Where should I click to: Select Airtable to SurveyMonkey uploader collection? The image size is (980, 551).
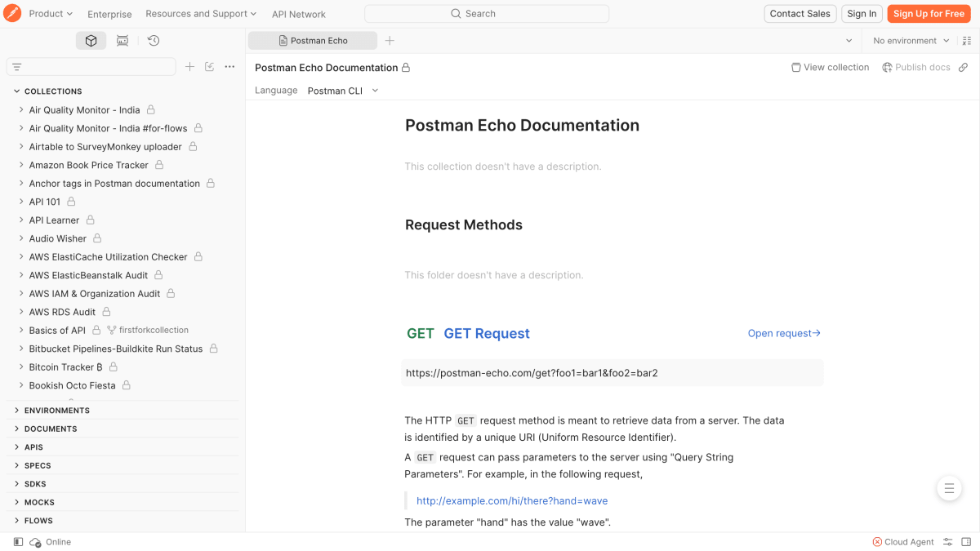click(x=105, y=147)
